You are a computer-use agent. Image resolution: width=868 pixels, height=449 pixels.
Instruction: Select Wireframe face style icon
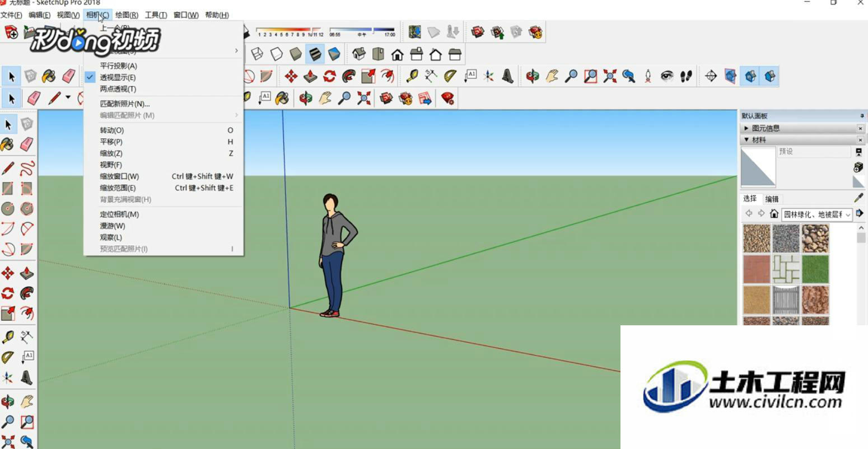tap(257, 54)
